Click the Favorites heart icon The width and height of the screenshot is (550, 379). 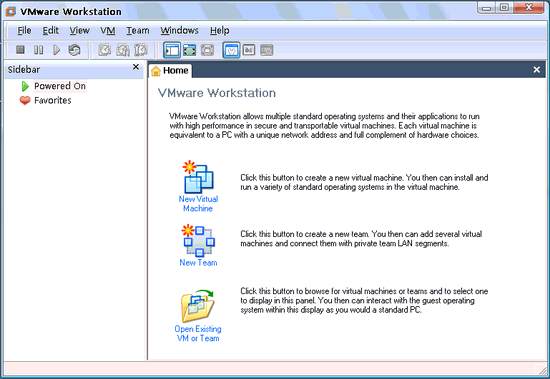pyautogui.click(x=25, y=100)
